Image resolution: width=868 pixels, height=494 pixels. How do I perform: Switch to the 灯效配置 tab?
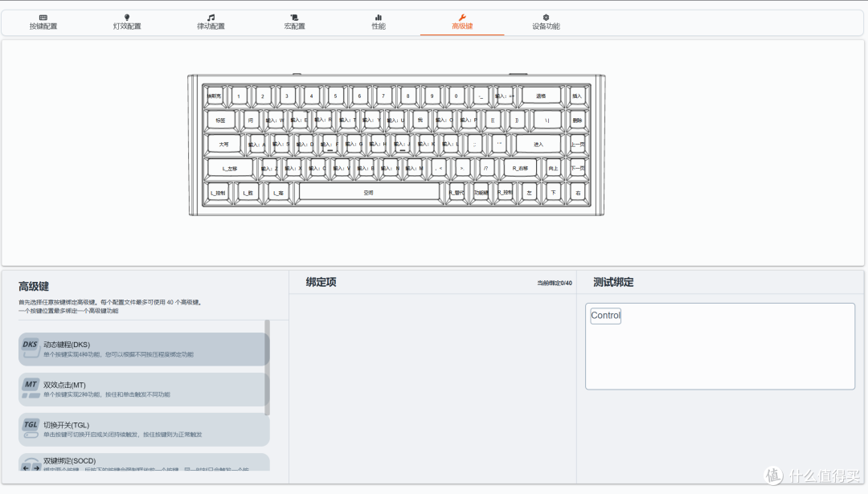127,22
